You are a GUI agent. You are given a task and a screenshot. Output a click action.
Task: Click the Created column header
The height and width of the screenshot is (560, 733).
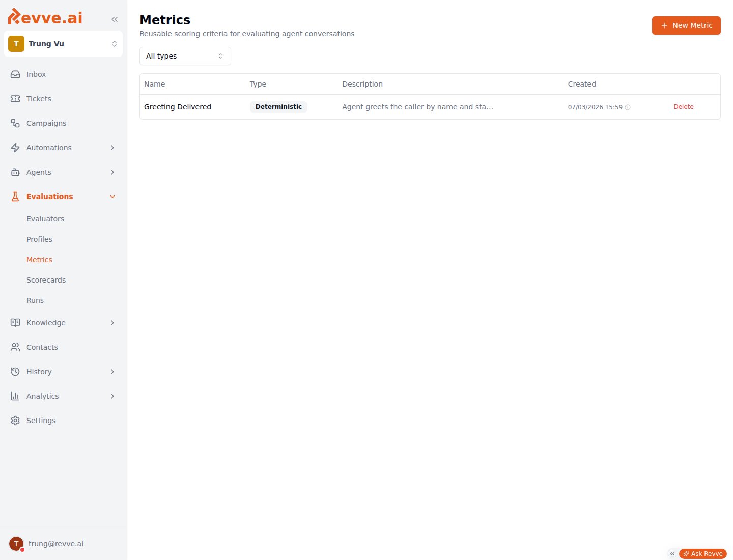[x=582, y=84]
